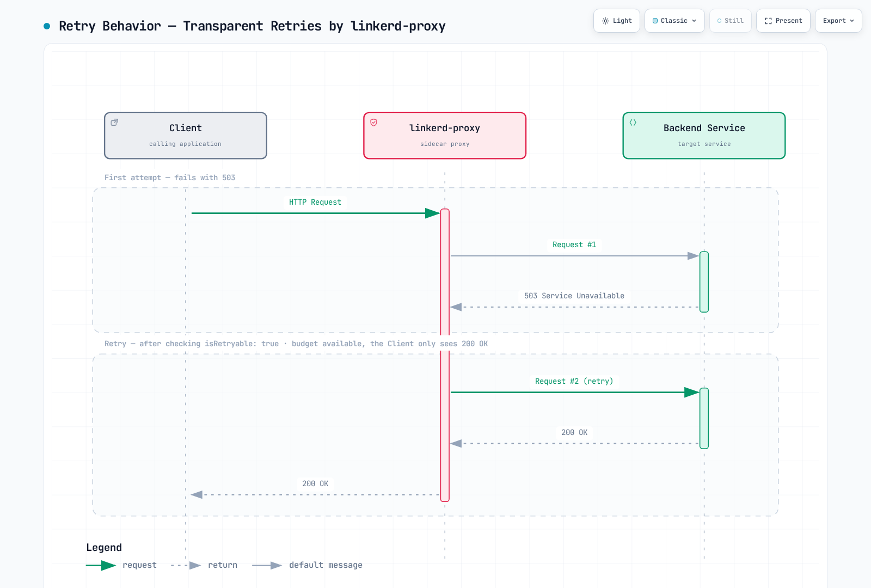871x588 pixels.
Task: Select the Client participant box
Action: 186,136
